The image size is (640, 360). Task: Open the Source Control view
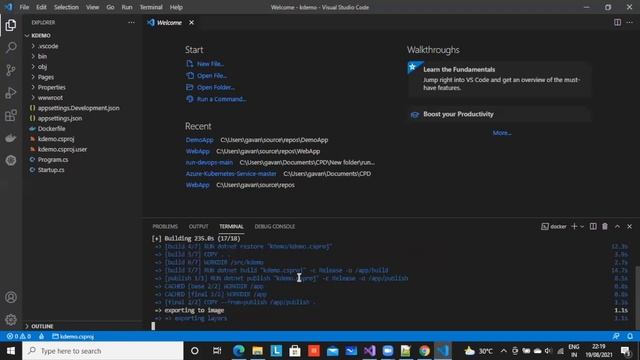pos(11,70)
